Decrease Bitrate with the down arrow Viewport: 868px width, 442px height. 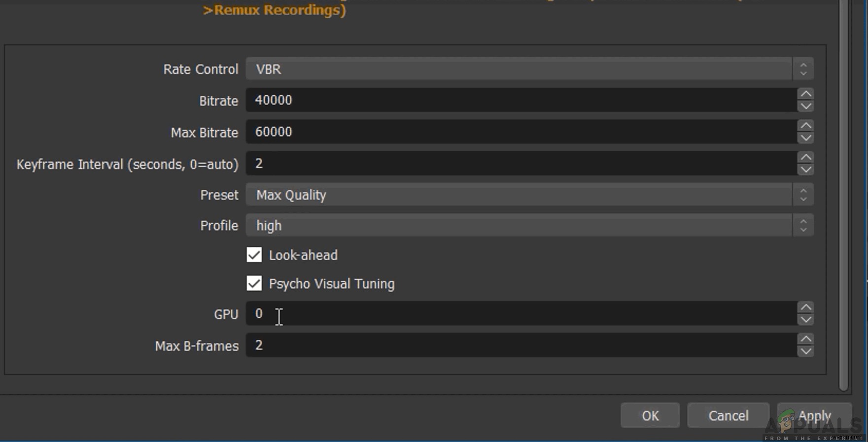[x=805, y=106]
